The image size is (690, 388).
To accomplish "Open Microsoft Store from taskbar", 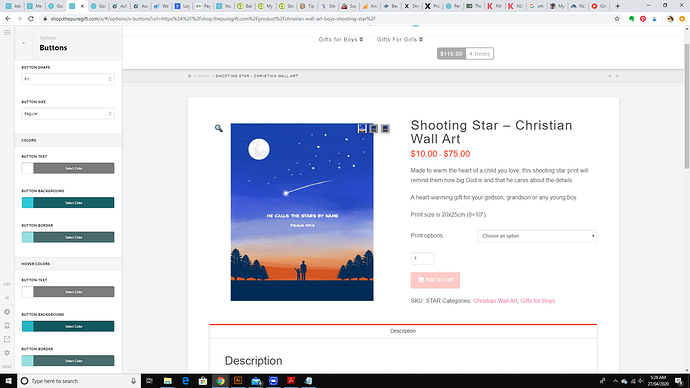I will tap(203, 381).
